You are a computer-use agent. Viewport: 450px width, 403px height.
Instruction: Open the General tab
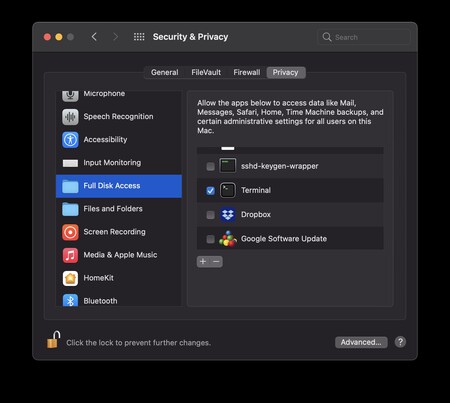coord(165,72)
